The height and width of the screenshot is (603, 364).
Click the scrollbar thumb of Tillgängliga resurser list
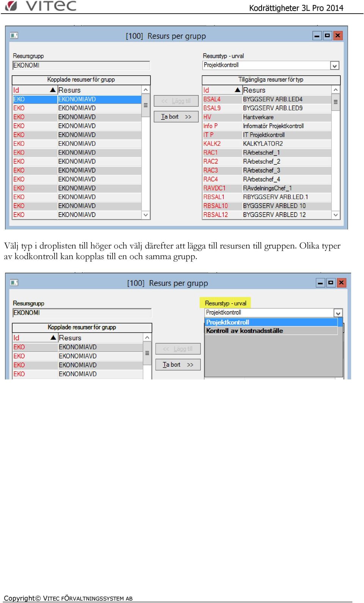click(336, 102)
